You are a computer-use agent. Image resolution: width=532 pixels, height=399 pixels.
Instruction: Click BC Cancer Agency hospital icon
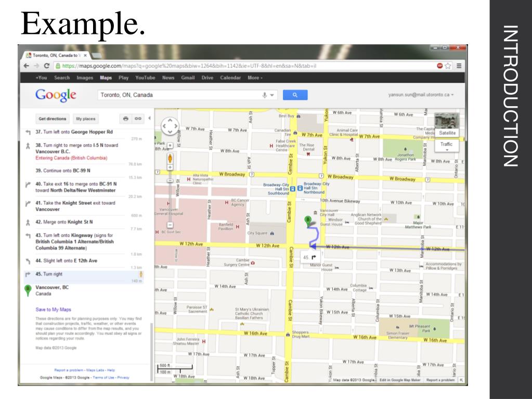226,202
